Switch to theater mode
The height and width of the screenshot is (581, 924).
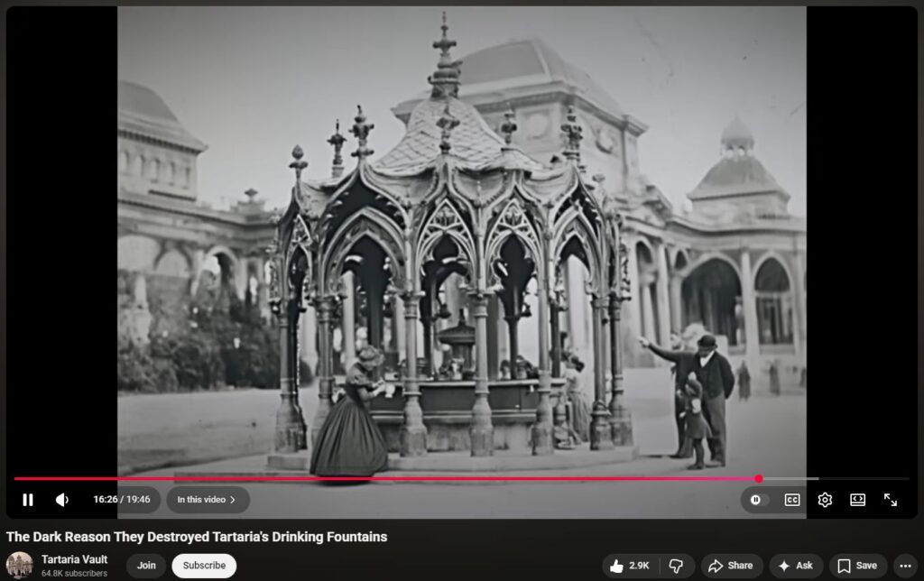pos(857,500)
